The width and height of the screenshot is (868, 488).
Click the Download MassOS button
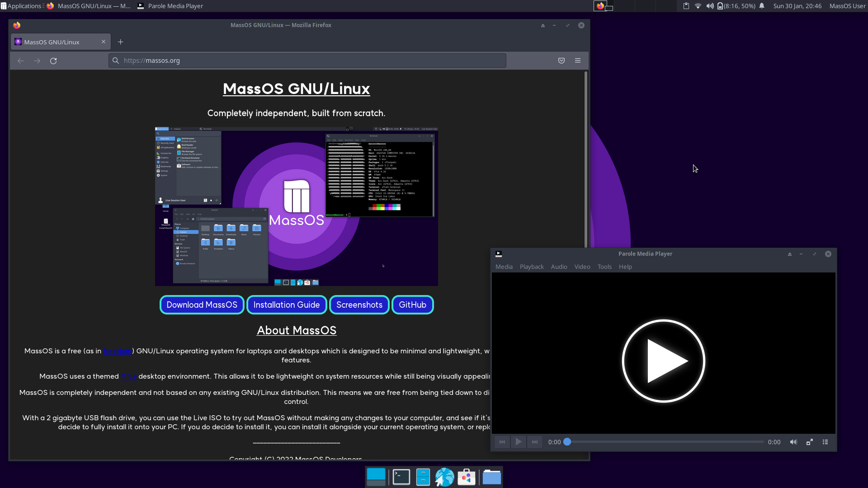click(x=202, y=305)
